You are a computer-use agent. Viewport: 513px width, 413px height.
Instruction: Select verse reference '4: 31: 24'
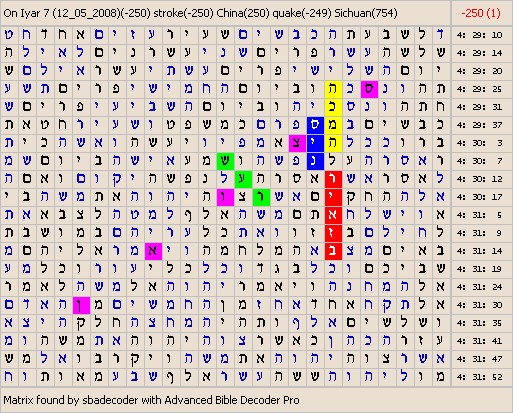479,287
